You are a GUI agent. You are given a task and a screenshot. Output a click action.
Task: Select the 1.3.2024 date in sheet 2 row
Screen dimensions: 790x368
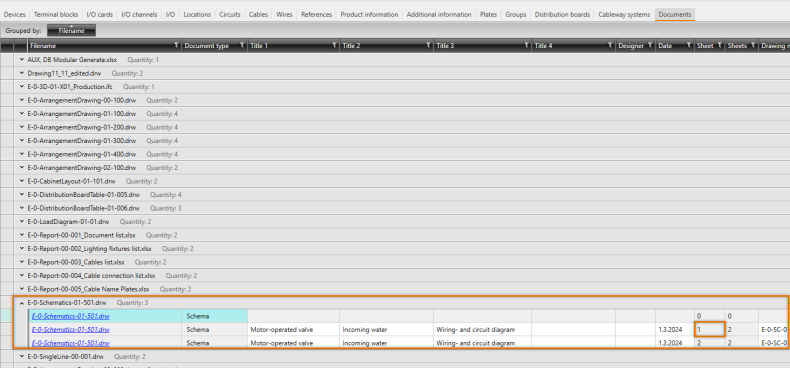click(675, 343)
